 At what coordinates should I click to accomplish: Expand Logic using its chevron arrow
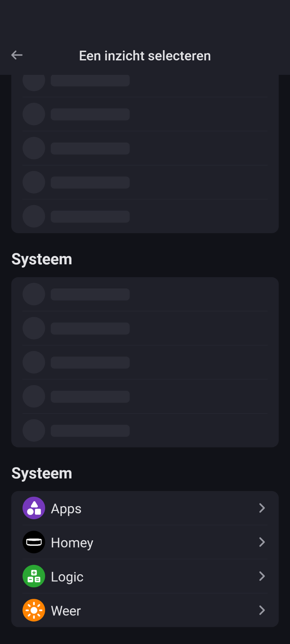pos(262,576)
